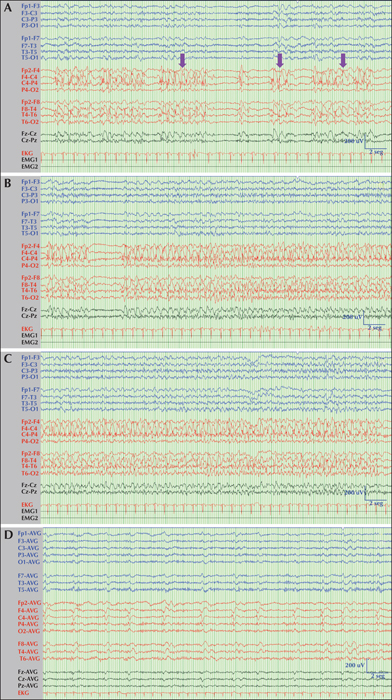Select the T6-AVG channel label

click(30, 658)
